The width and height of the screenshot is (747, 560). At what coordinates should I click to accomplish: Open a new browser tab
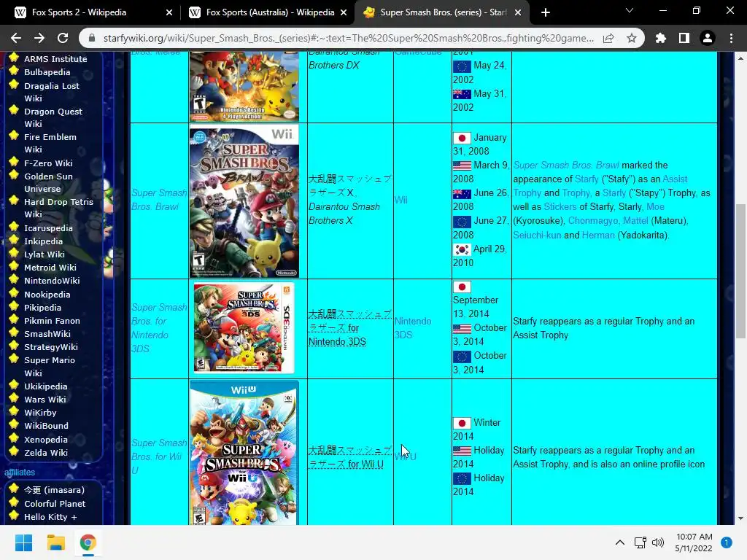tap(546, 12)
